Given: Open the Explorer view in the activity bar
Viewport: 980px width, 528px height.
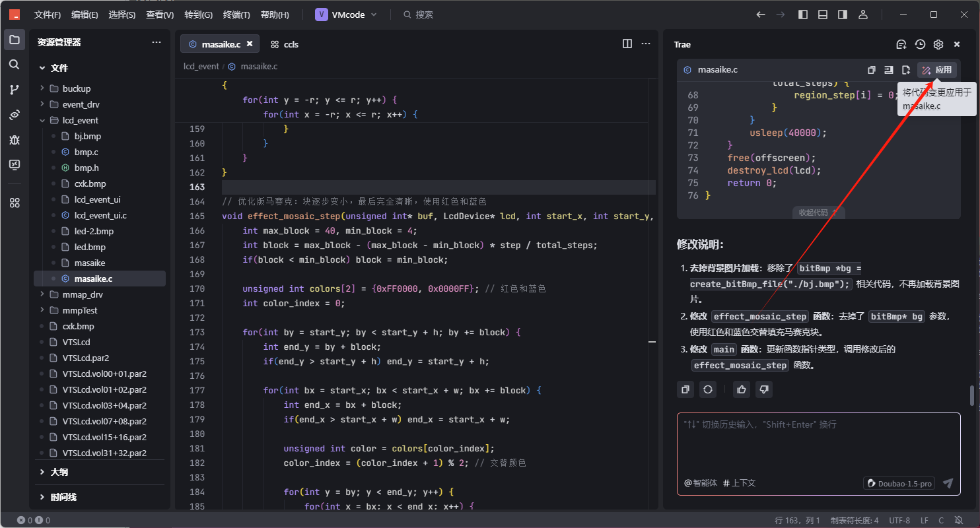Looking at the screenshot, I should point(15,40).
